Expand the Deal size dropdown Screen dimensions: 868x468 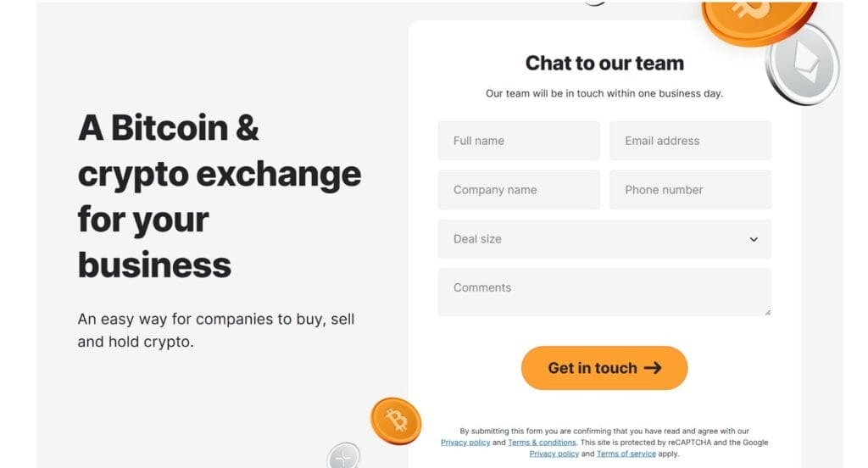pos(604,239)
